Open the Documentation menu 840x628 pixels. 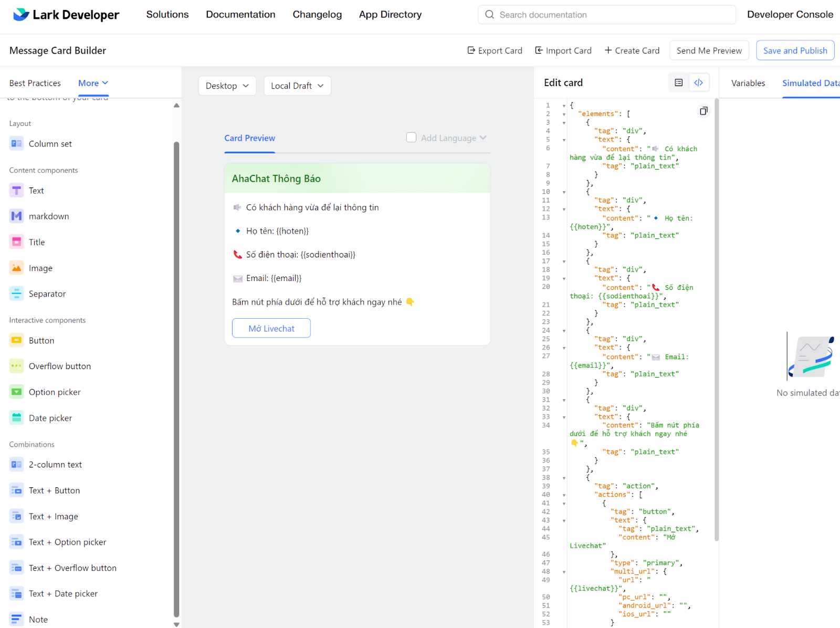coord(240,15)
